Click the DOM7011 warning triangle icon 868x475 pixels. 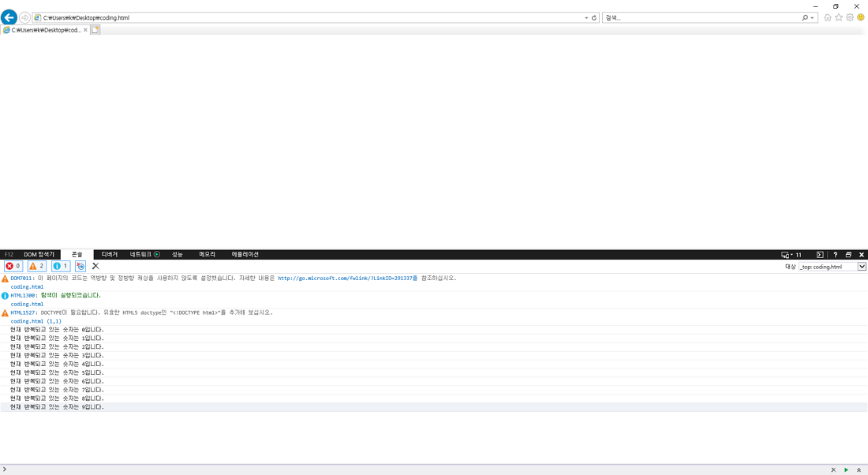(5, 279)
